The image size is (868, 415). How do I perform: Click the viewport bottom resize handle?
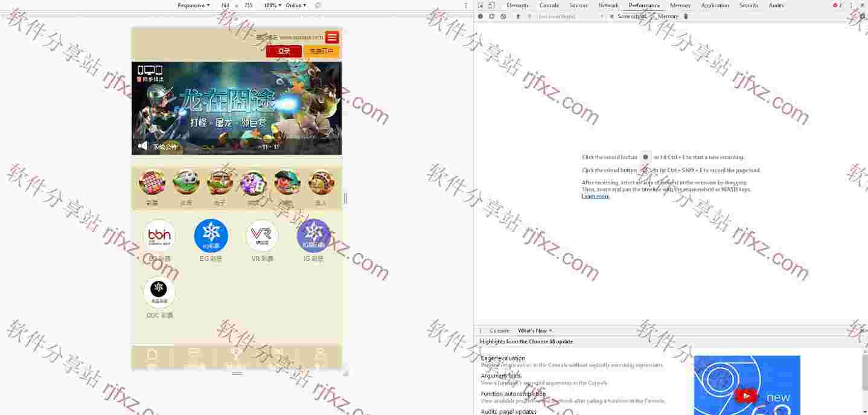tap(237, 373)
